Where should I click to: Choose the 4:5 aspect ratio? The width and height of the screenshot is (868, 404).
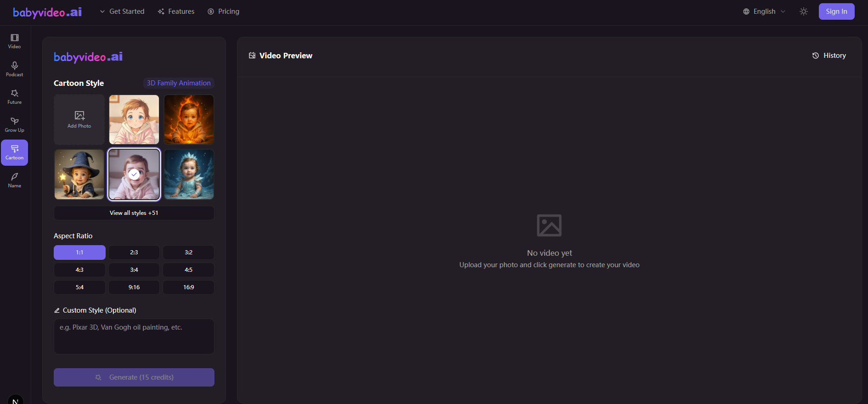(x=189, y=270)
